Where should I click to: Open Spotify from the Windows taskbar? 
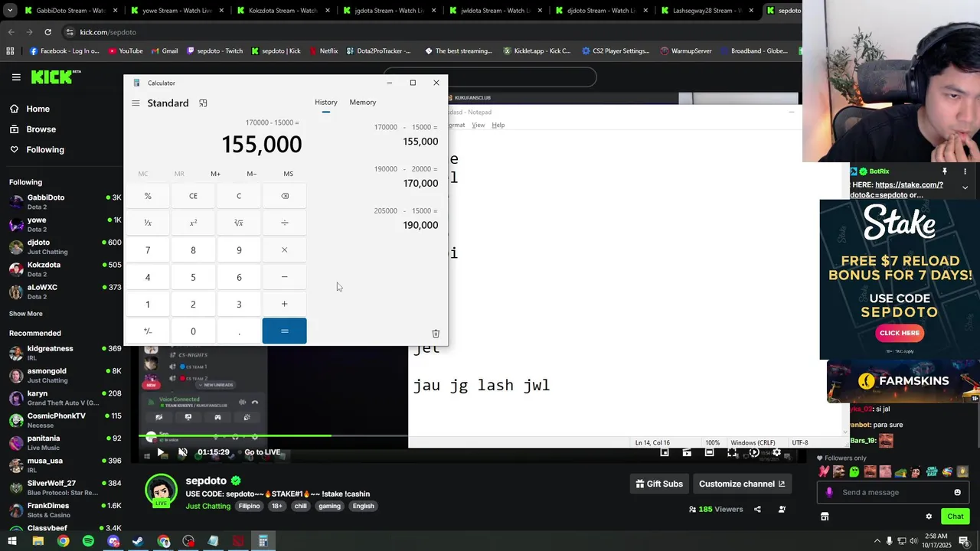click(88, 541)
